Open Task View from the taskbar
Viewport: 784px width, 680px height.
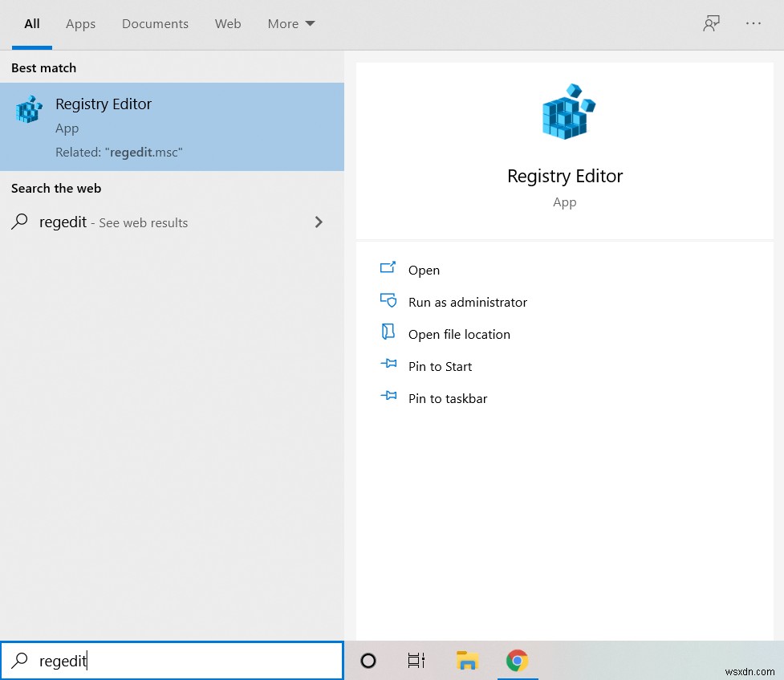(416, 661)
